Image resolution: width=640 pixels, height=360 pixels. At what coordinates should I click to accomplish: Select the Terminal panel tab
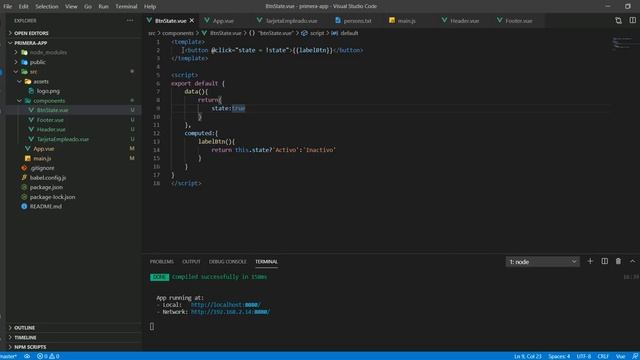(266, 262)
